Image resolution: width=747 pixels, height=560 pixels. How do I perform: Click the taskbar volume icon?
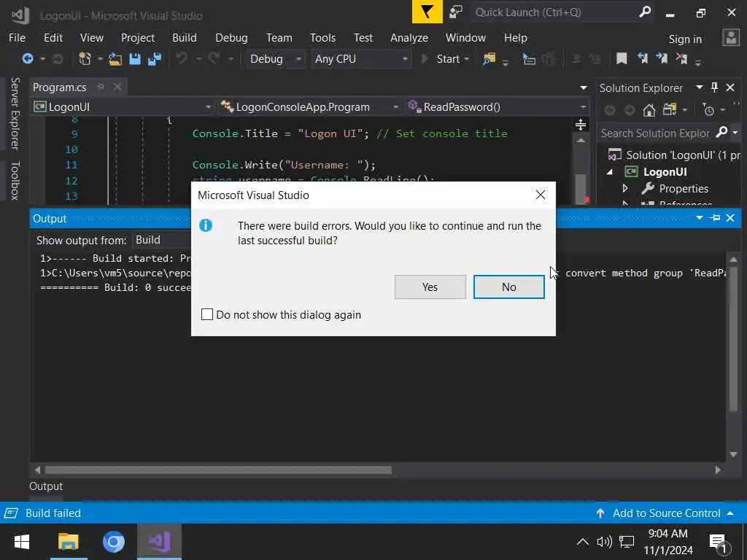pyautogui.click(x=605, y=542)
